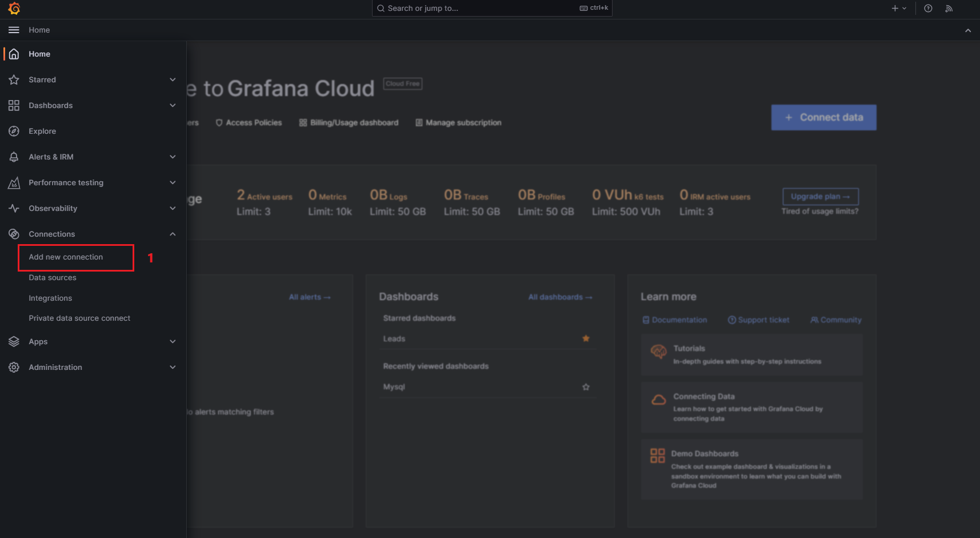The height and width of the screenshot is (538, 980).
Task: Open the Support ticket link
Action: (758, 320)
